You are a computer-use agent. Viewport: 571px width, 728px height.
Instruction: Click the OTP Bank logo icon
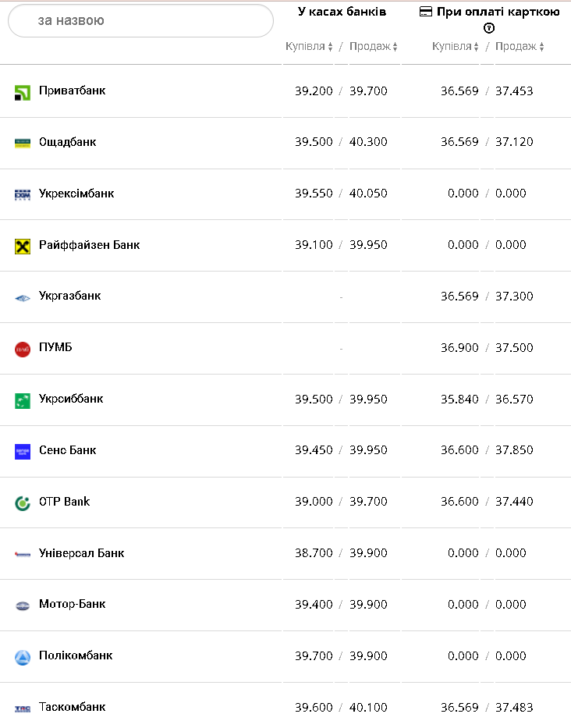pyautogui.click(x=22, y=502)
